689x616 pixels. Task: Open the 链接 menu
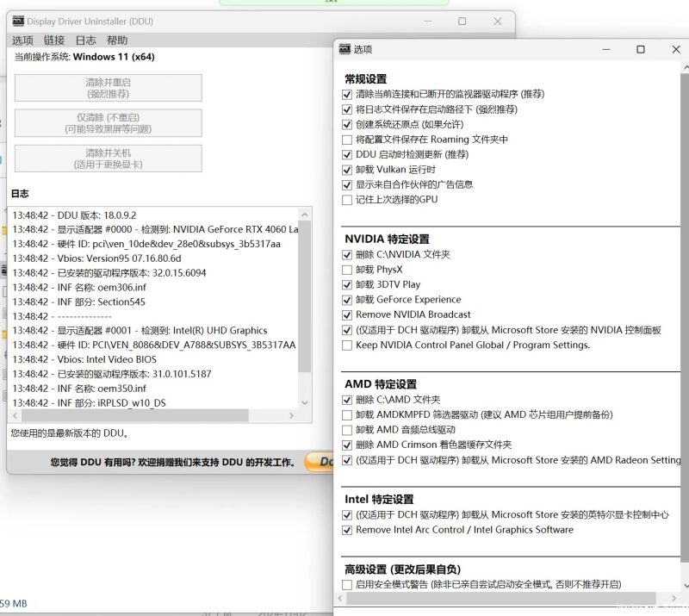(x=54, y=40)
